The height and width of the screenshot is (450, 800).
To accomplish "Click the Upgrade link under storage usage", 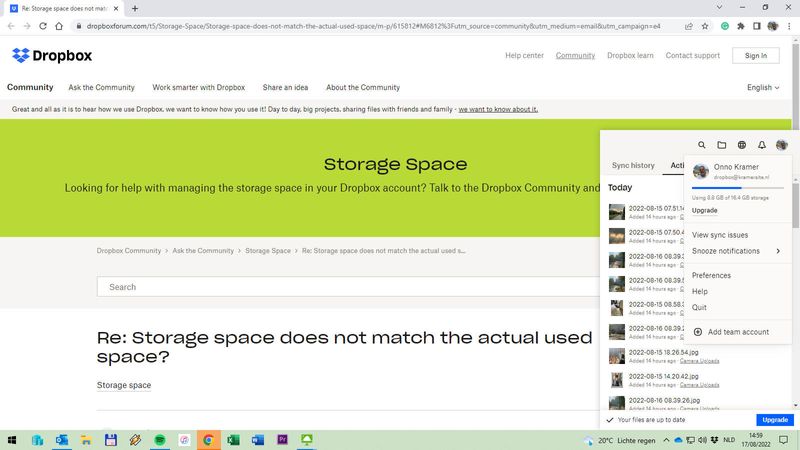I will (x=704, y=210).
